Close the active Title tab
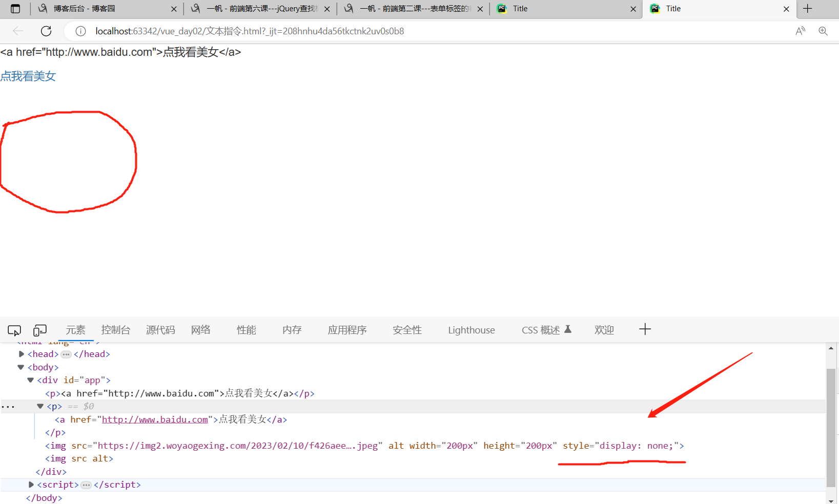Image resolution: width=839 pixels, height=504 pixels. click(787, 9)
